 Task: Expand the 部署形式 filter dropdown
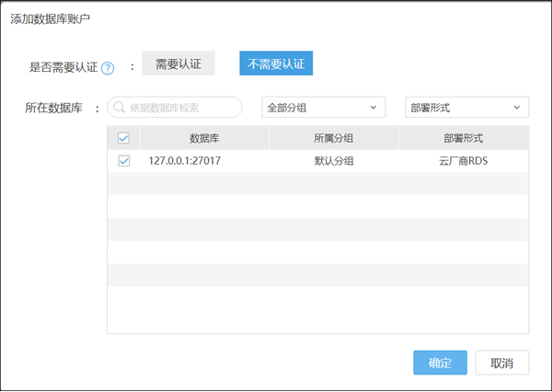(x=466, y=108)
